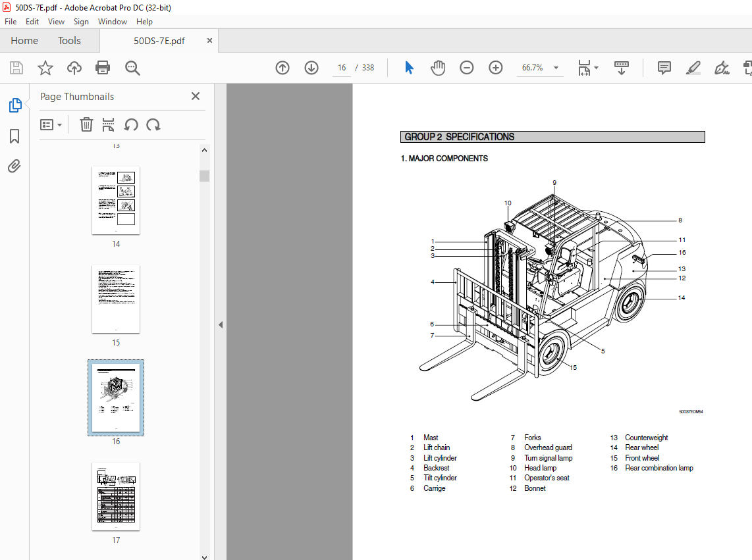The image size is (752, 560).
Task: Open the View menu
Action: [56, 22]
